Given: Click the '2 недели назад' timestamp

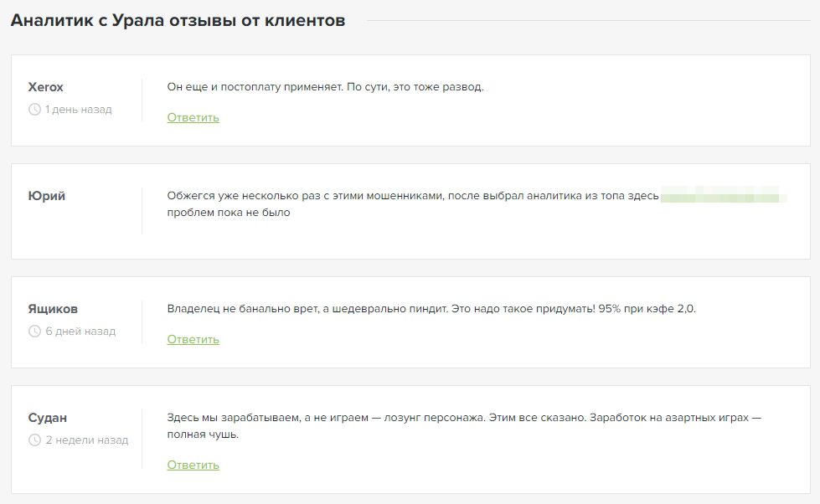Looking at the screenshot, I should point(87,440).
